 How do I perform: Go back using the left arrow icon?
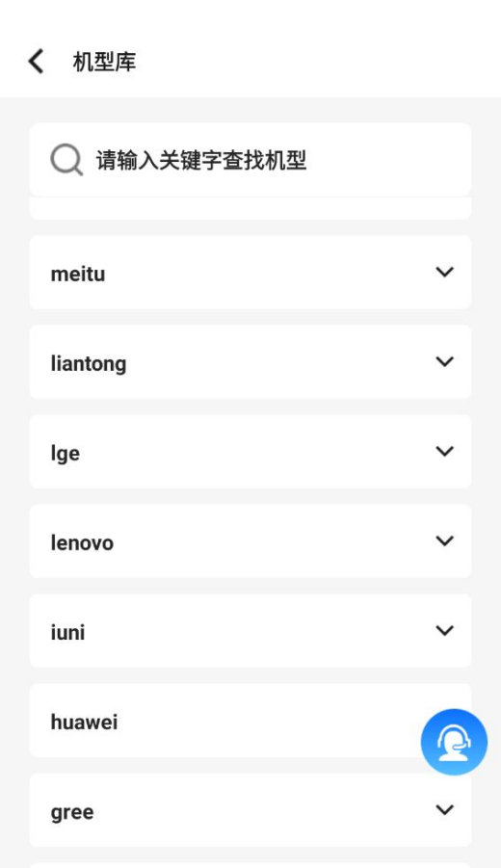tap(36, 61)
